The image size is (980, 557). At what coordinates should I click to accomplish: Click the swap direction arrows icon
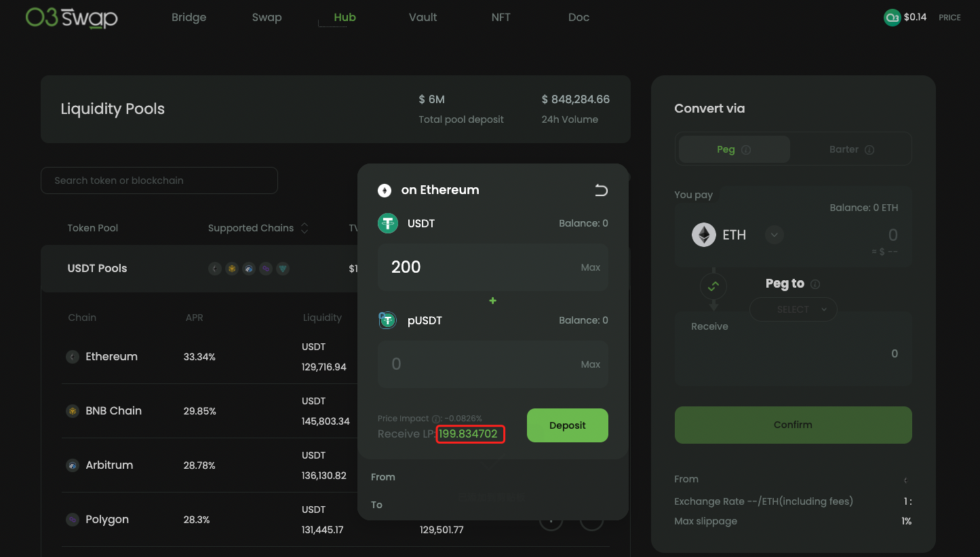713,286
